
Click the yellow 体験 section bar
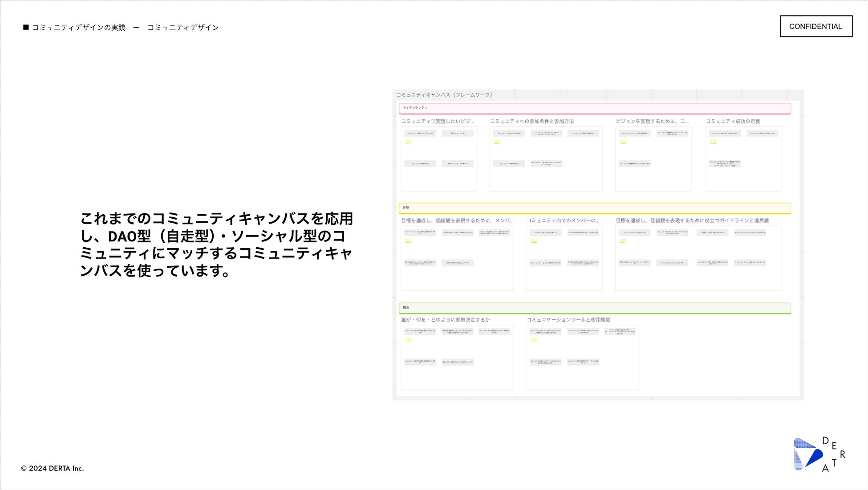[x=594, y=208]
